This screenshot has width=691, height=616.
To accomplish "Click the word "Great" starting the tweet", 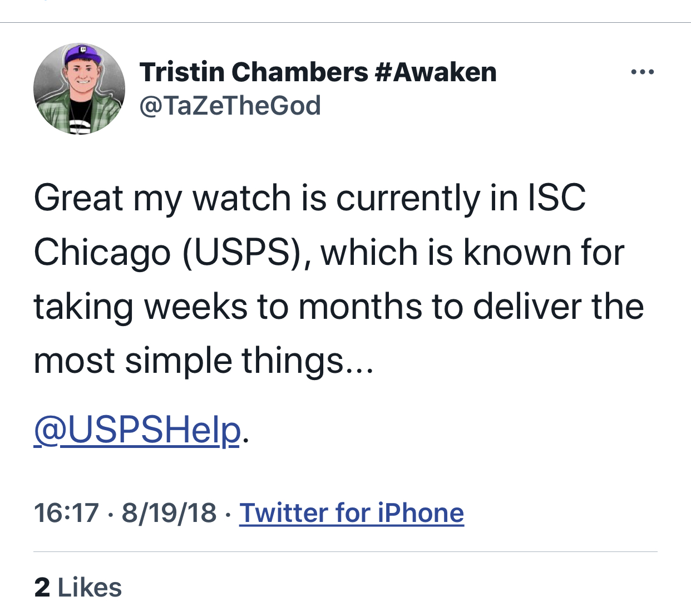I will click(x=78, y=198).
